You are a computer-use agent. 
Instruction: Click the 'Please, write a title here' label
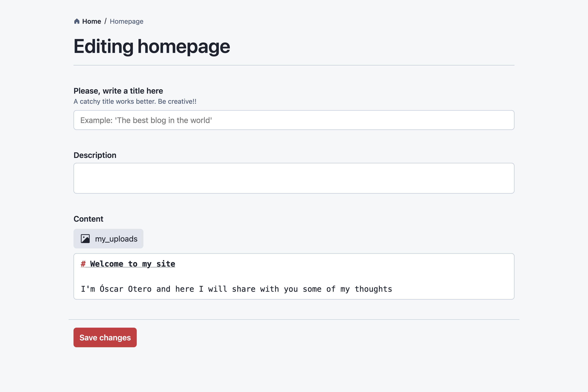point(118,91)
